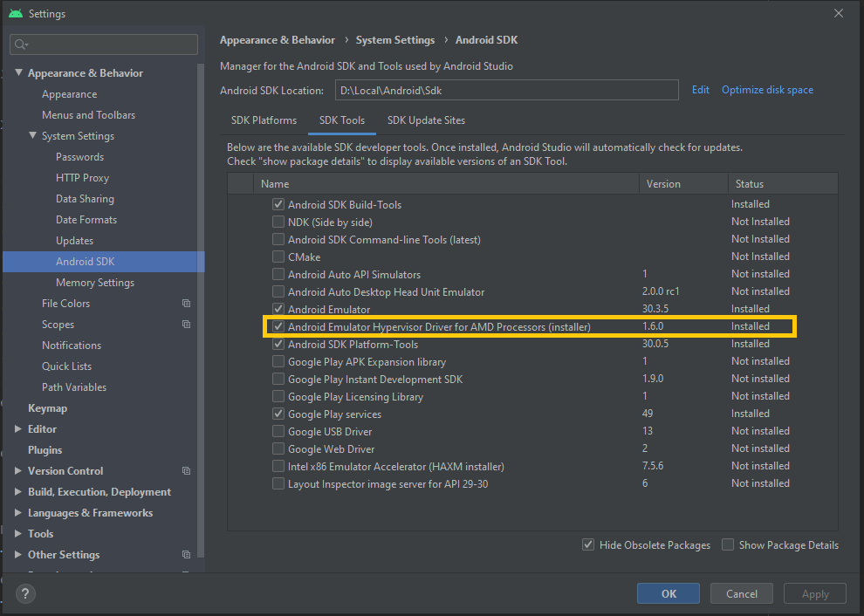
Task: Check Google Play Instant Development SDK
Action: coord(278,379)
